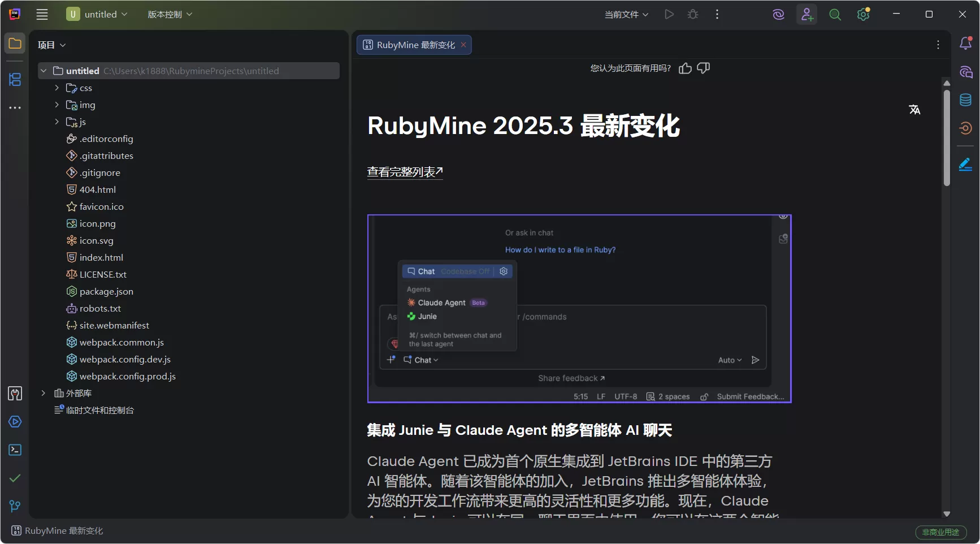Screen dimensions: 980x544
Task: Launch the Run tool window icon
Action: tap(15, 421)
